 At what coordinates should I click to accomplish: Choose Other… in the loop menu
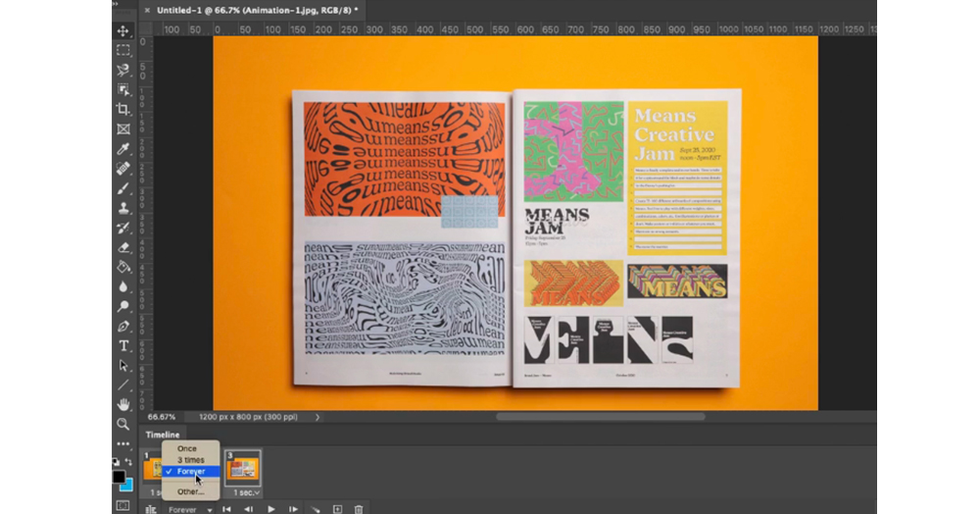pyautogui.click(x=191, y=491)
